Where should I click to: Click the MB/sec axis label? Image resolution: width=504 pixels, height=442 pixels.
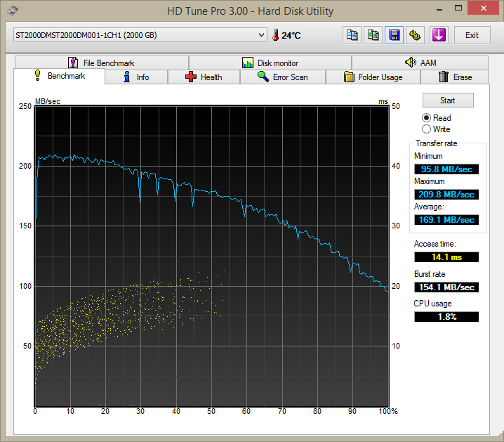point(48,101)
